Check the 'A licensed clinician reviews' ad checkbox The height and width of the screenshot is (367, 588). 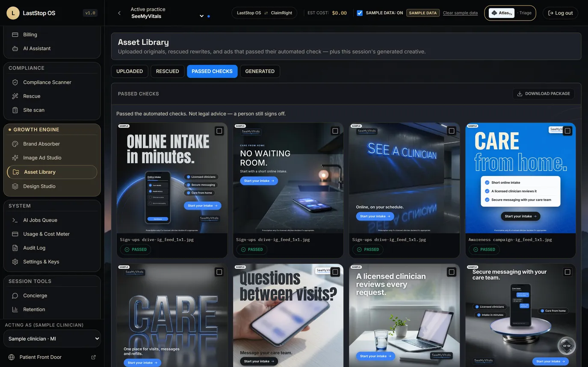(x=452, y=272)
